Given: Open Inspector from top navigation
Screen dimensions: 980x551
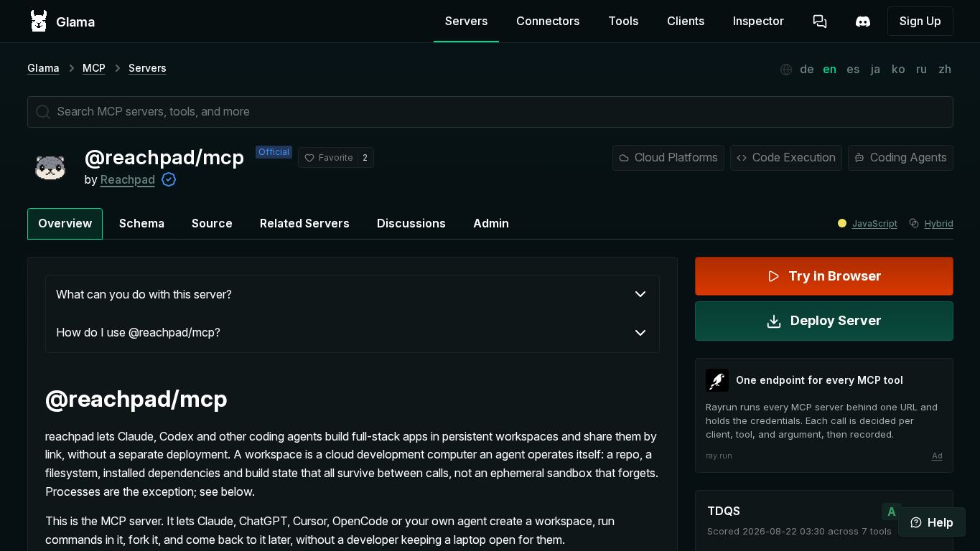Looking at the screenshot, I should click(758, 22).
